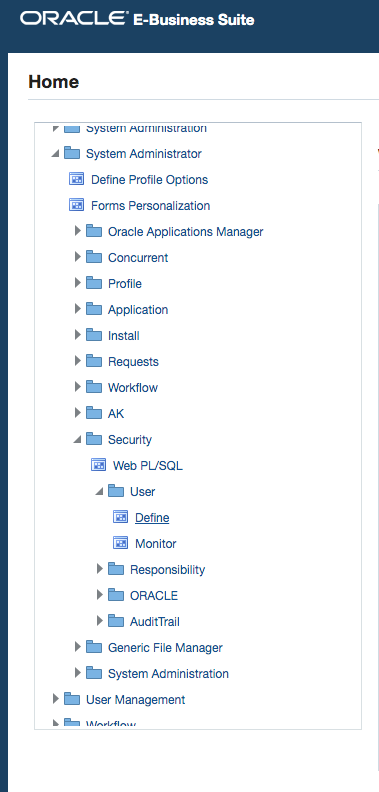Screen dimensions: 379x792
Task: Click the Profile folder icon
Action: 94,283
